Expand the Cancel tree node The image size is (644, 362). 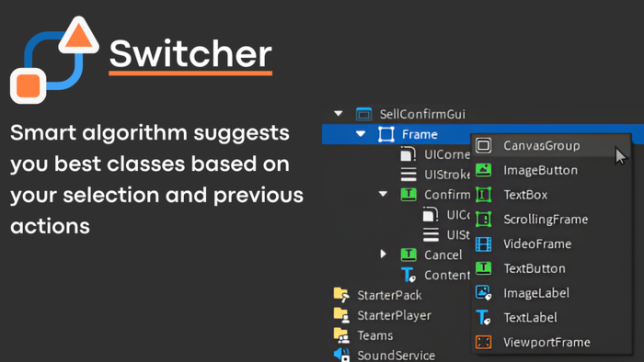[x=384, y=255]
